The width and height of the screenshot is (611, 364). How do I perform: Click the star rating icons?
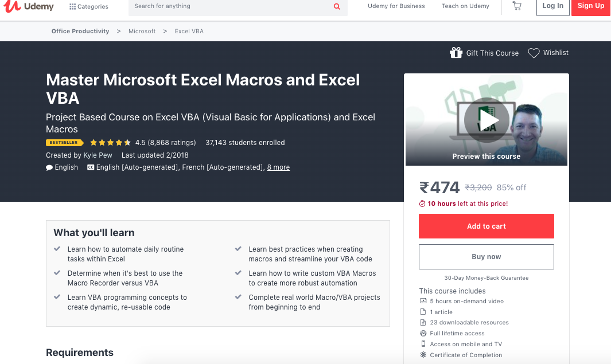[110, 143]
